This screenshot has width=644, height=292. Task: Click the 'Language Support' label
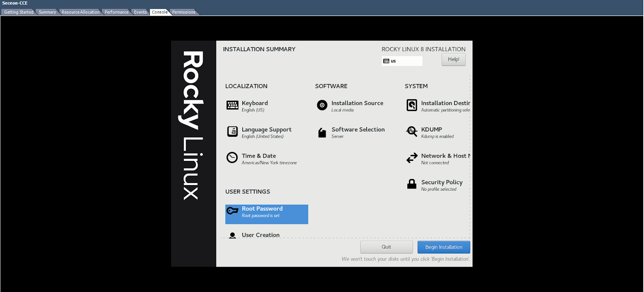pyautogui.click(x=266, y=130)
